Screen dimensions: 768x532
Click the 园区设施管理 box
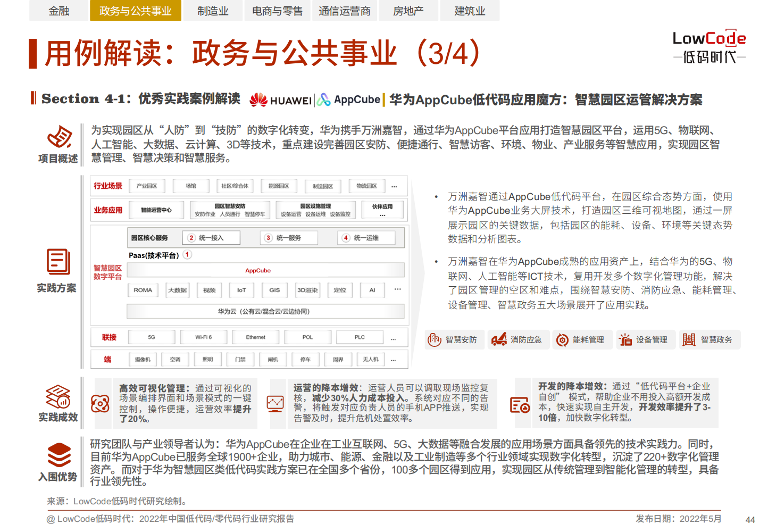(315, 210)
